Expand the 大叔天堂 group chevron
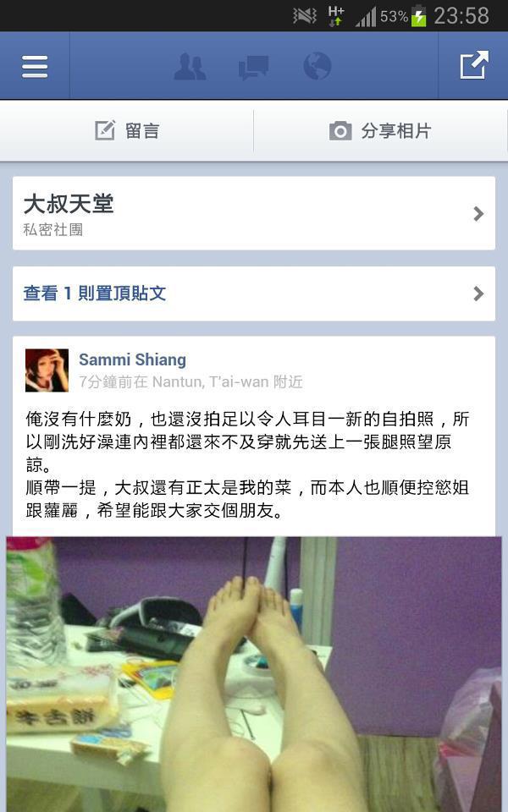 coord(478,213)
